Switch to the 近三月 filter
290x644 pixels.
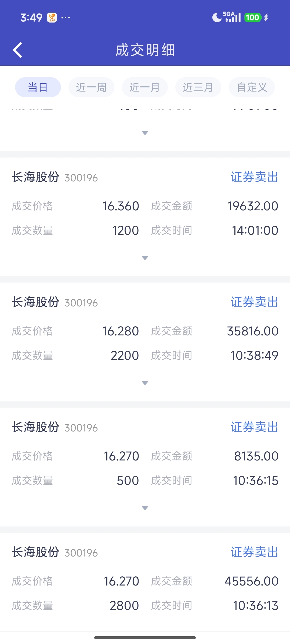click(x=198, y=87)
